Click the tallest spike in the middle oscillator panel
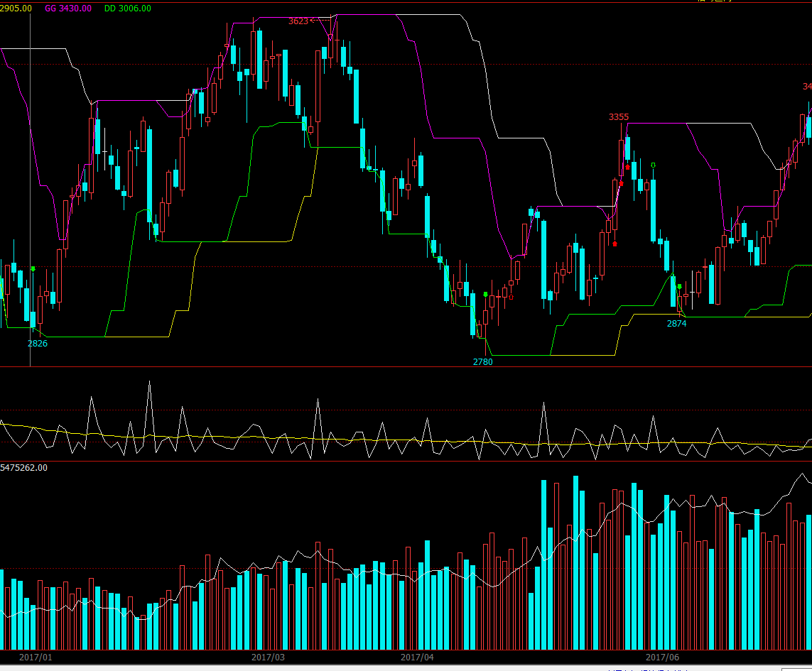Screen dimensions: 812x671 point(149,382)
